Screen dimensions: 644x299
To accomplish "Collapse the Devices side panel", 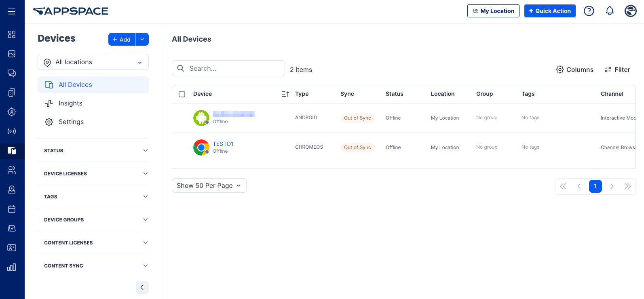I will tap(142, 287).
